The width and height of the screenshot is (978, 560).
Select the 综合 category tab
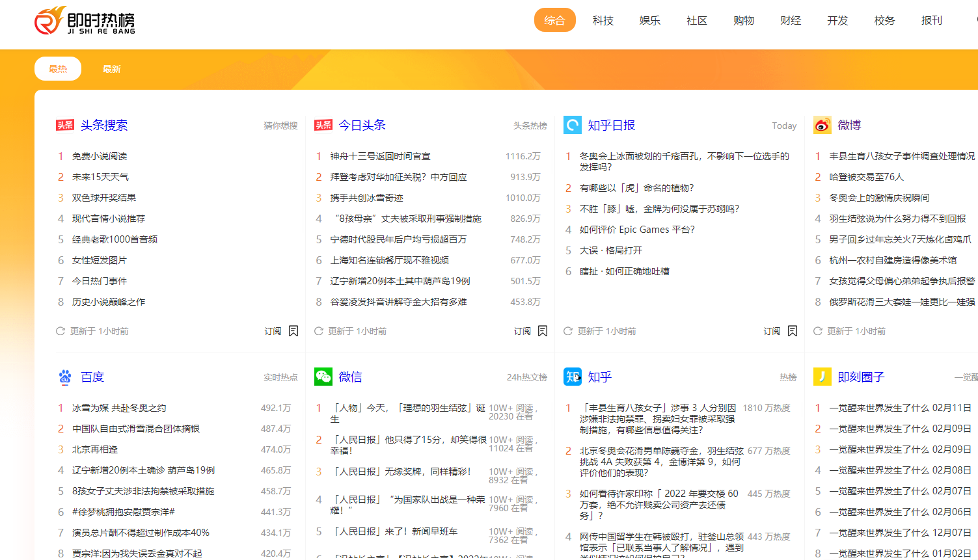coord(555,20)
